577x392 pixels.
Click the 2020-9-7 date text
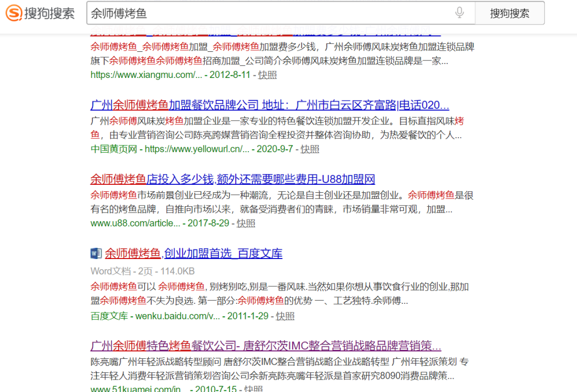coord(275,149)
